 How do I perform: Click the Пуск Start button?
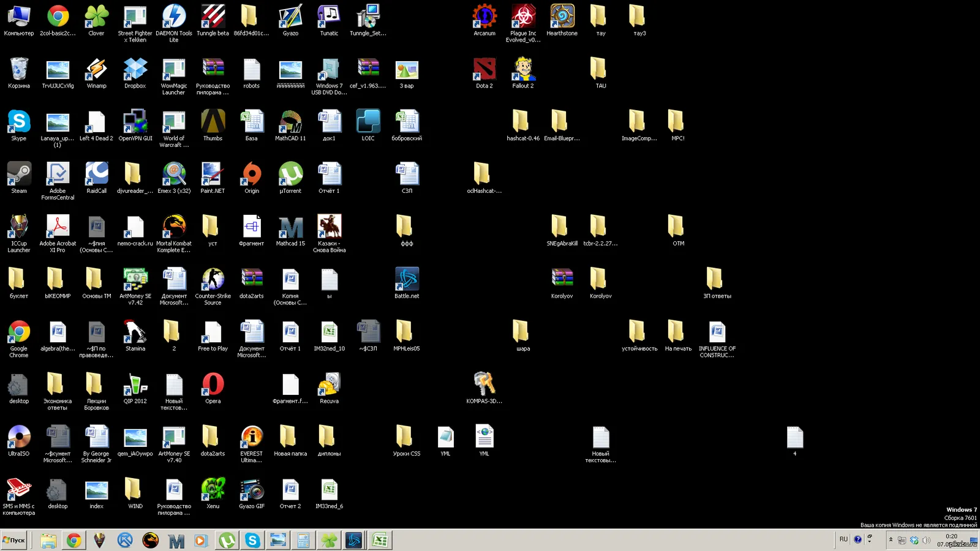point(14,540)
